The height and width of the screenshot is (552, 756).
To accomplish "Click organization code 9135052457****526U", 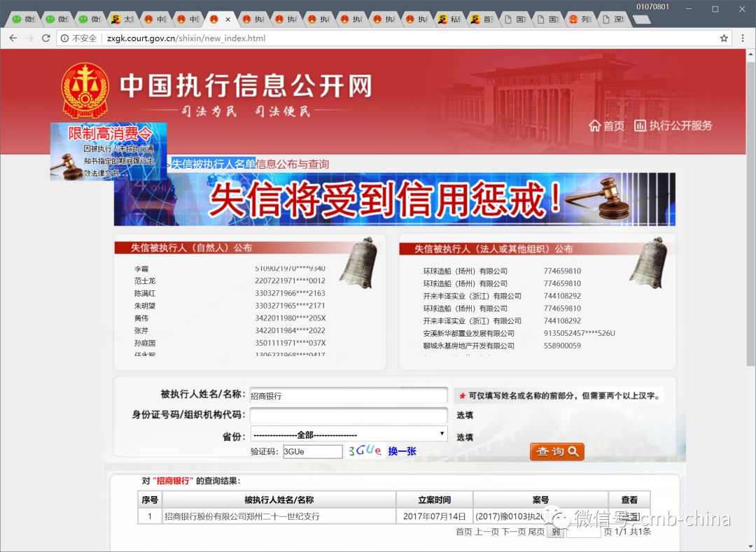I will pyautogui.click(x=579, y=333).
